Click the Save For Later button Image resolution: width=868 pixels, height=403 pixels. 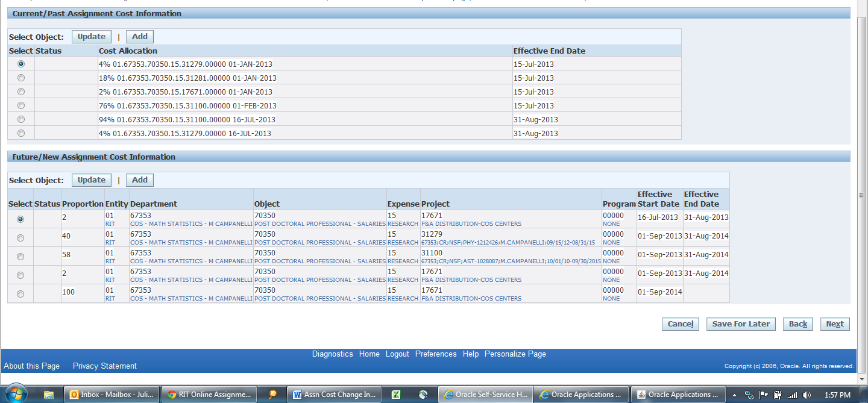741,324
